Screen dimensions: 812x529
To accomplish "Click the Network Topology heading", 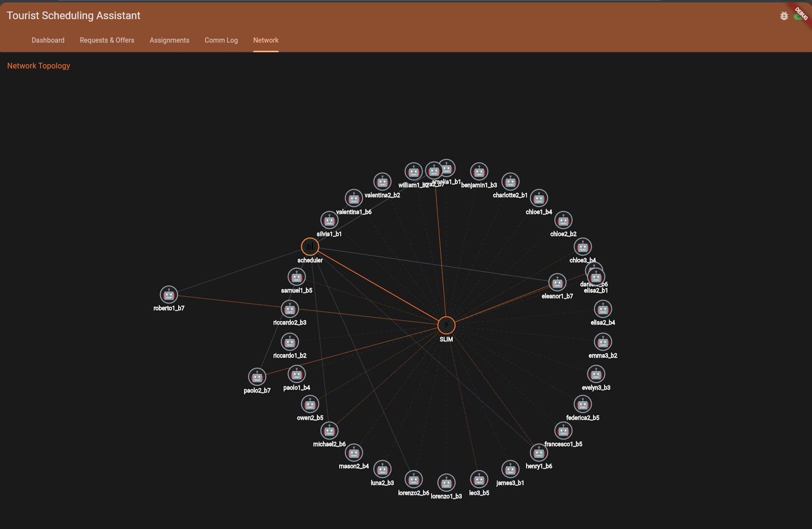I will (x=38, y=66).
